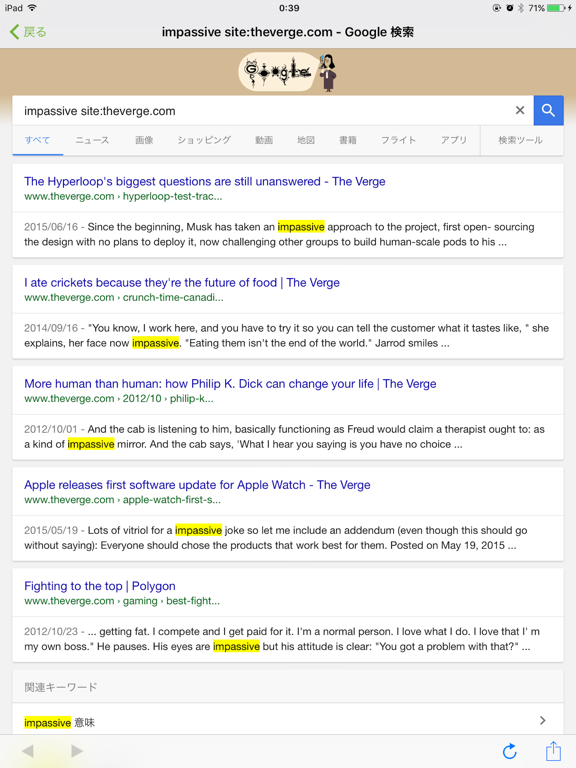Switch to the 動画 tab

(x=264, y=140)
